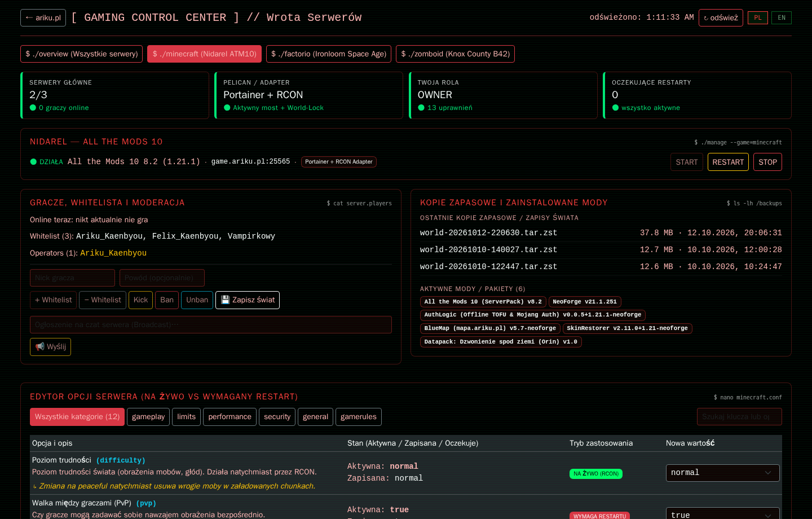This screenshot has height=519, width=812.
Task: Open the difficulty value dropdown showing normal
Action: coord(723,473)
